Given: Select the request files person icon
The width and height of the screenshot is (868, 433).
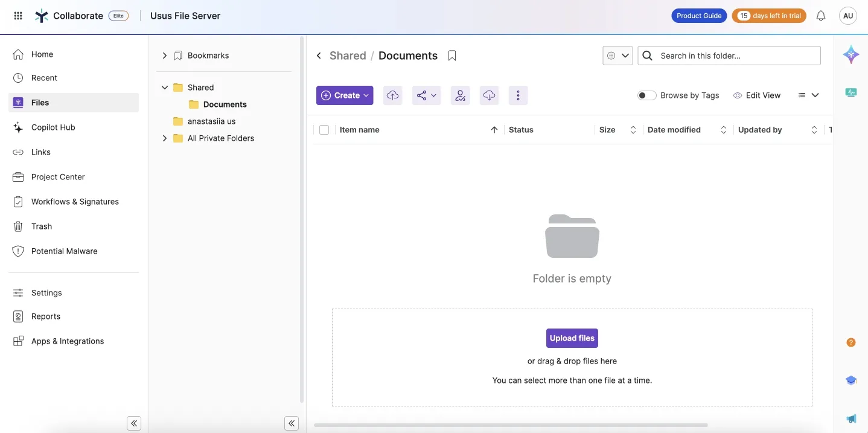Looking at the screenshot, I should click(460, 95).
